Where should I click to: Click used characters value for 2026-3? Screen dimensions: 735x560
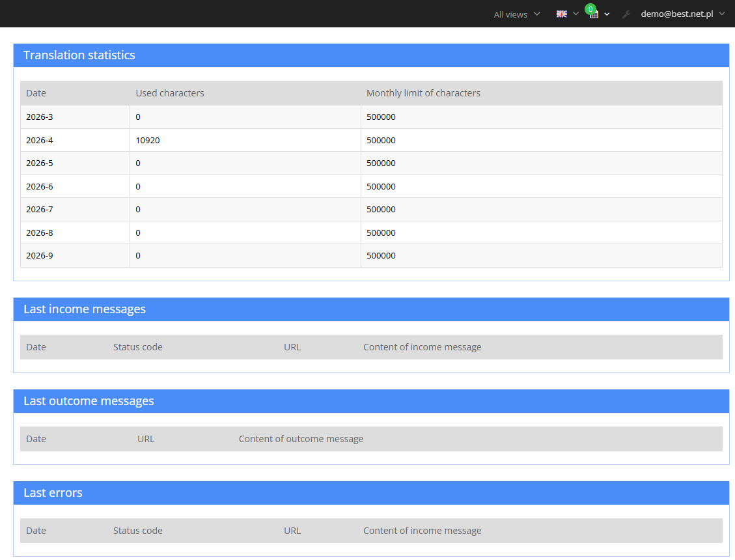coord(138,117)
